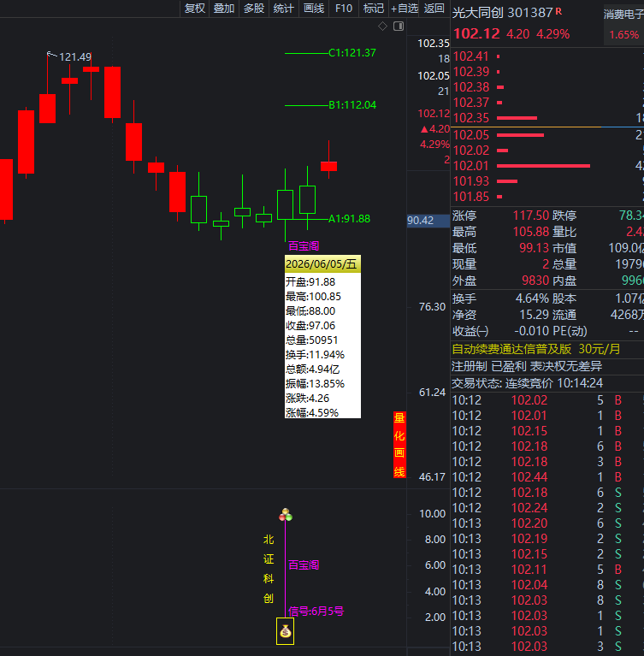This screenshot has height=656, width=644.
Task: Select the 多股 multi-stock view
Action: click(x=254, y=9)
